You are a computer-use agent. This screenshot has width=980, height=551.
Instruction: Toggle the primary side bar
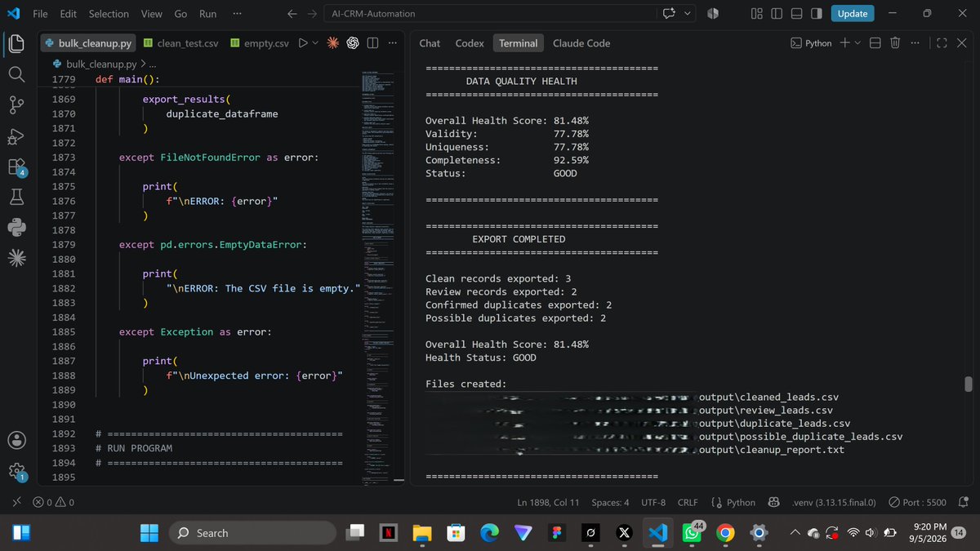[776, 14]
